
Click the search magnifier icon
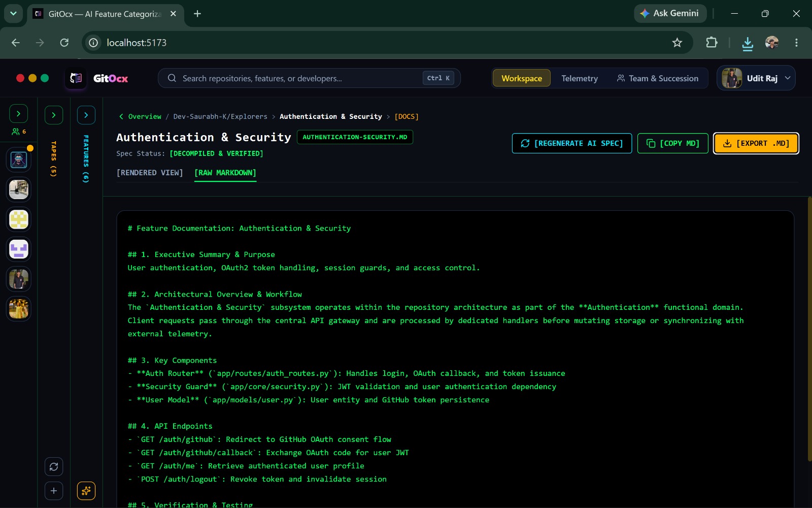[172, 78]
